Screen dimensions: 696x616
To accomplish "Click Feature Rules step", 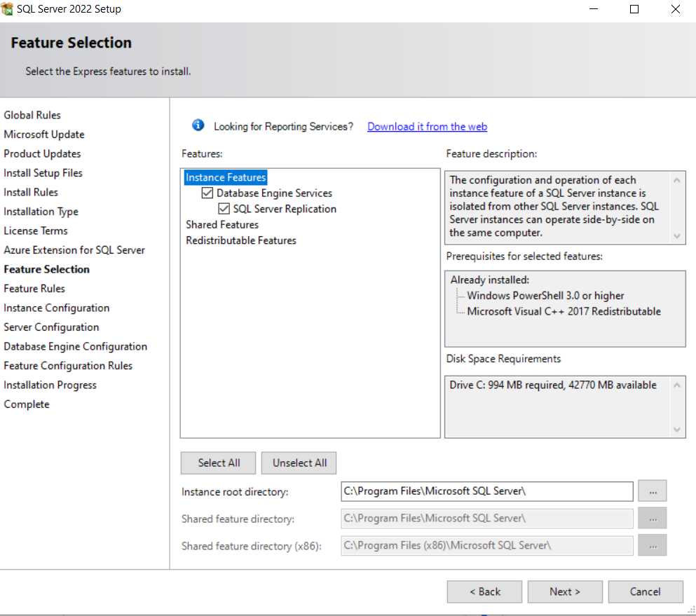I will tap(34, 289).
